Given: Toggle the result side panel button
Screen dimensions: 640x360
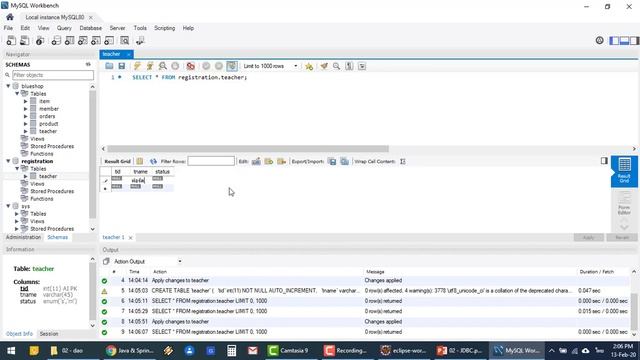Looking at the screenshot, I should pos(604,161).
